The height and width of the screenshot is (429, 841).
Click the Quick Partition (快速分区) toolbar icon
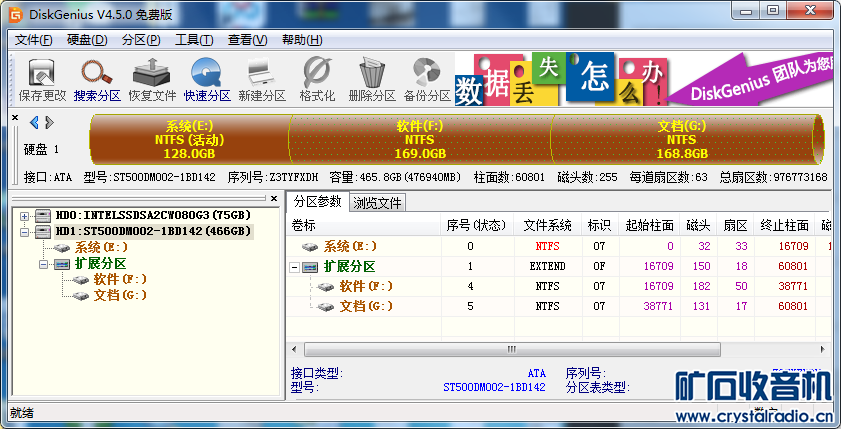(206, 72)
